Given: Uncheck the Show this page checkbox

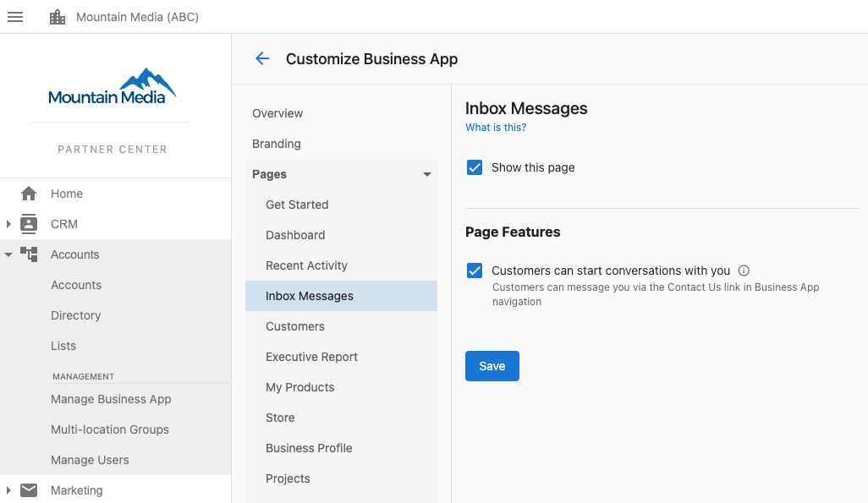Looking at the screenshot, I should pyautogui.click(x=475, y=167).
